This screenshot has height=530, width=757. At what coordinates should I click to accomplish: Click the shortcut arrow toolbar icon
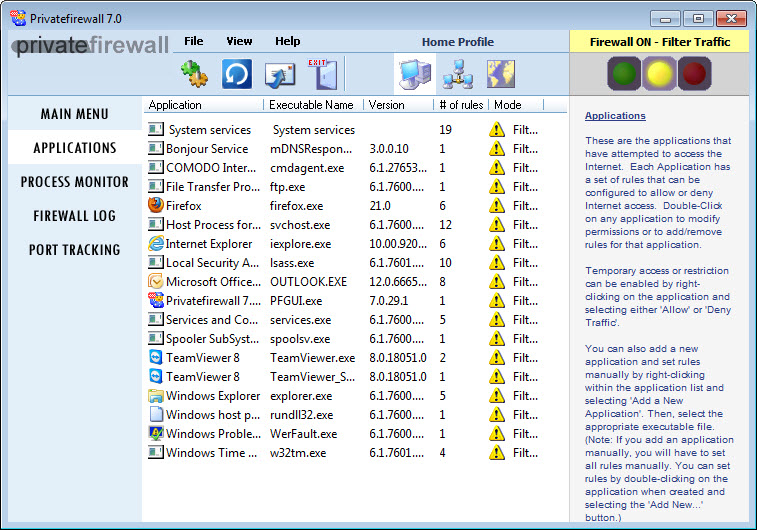pyautogui.click(x=279, y=74)
